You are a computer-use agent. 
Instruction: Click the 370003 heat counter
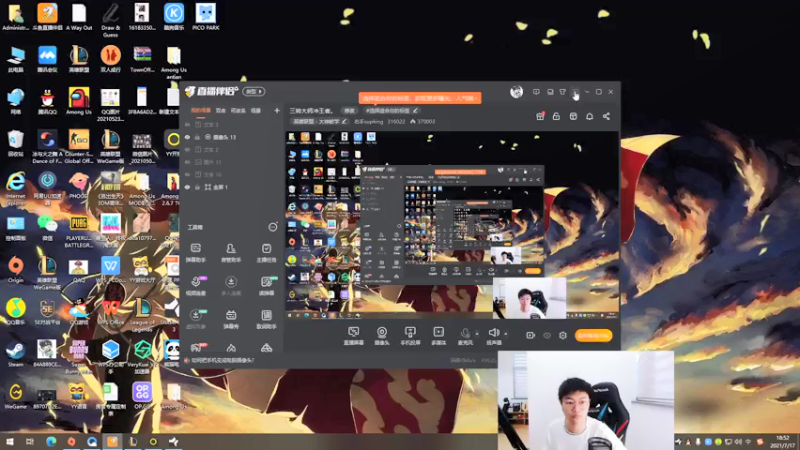point(422,121)
